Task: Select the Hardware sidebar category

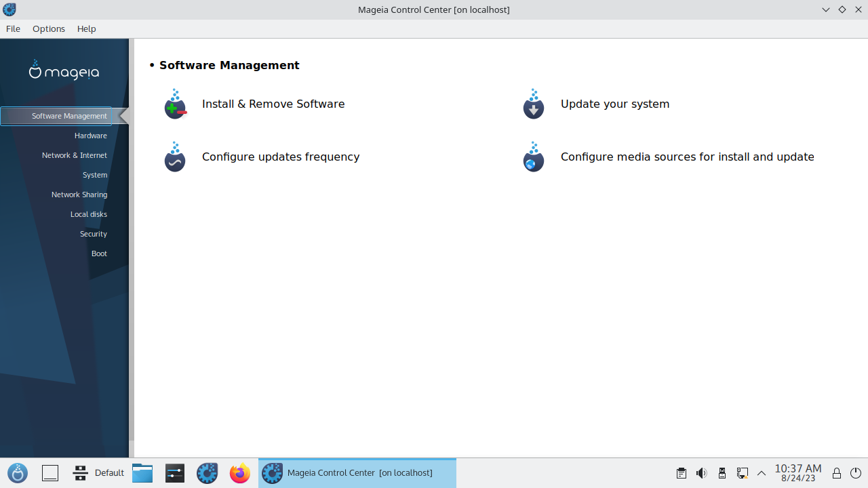Action: pos(91,136)
